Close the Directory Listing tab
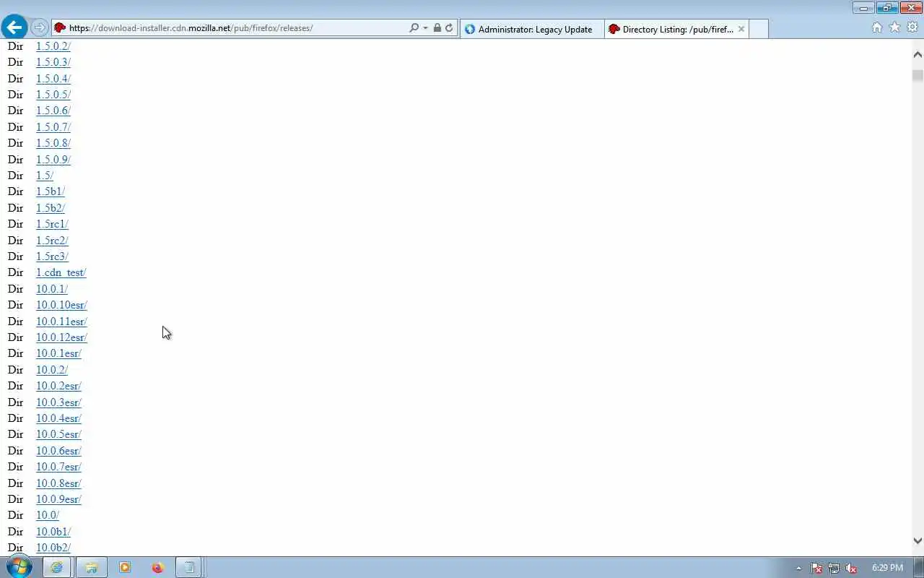 (x=741, y=29)
